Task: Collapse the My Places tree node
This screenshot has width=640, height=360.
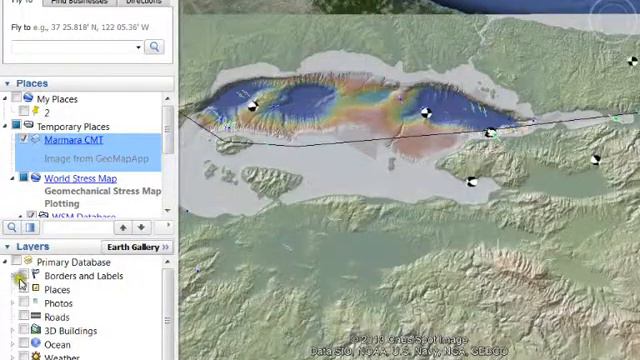Action: [5, 98]
